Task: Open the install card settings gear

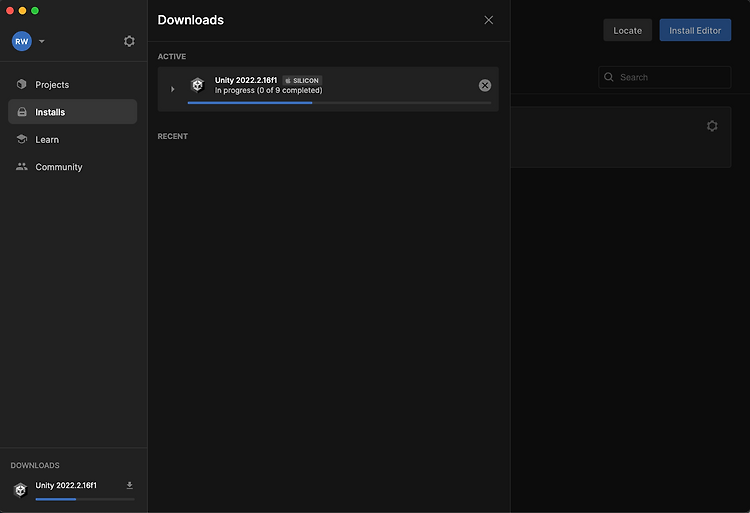Action: 712,126
